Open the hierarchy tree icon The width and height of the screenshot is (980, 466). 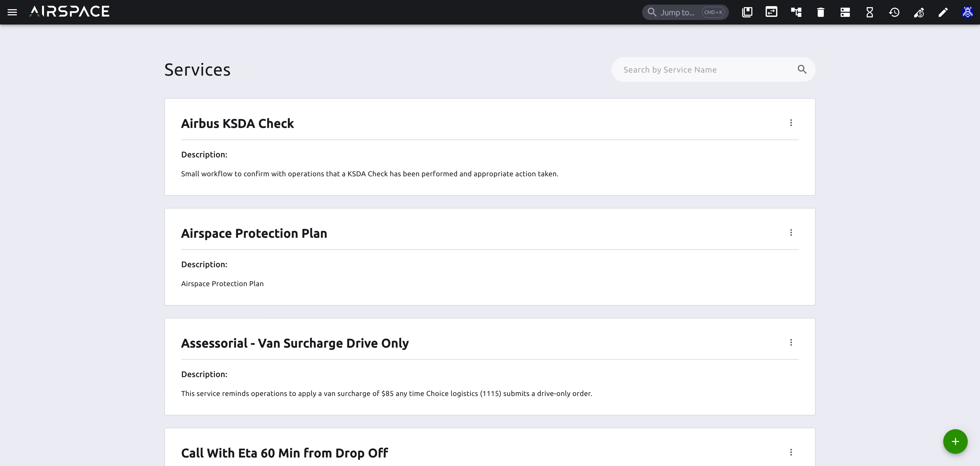point(796,12)
